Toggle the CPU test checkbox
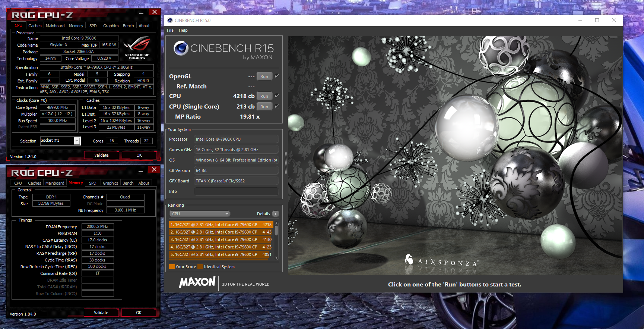 [277, 96]
